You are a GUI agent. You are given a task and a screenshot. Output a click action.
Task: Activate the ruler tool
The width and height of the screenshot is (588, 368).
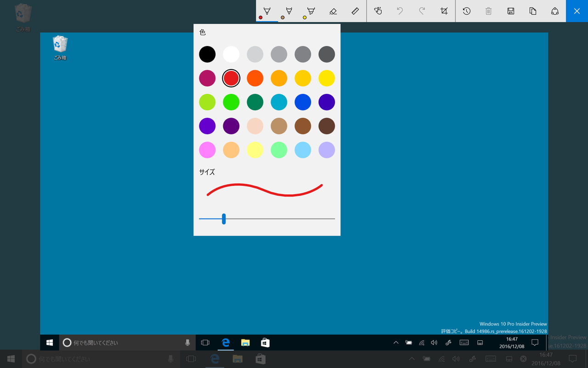pos(355,11)
